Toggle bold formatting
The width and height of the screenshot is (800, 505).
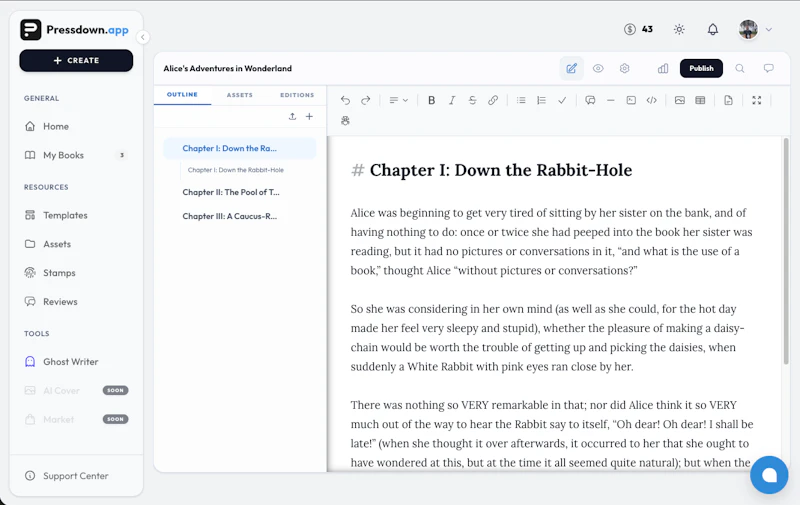point(432,100)
